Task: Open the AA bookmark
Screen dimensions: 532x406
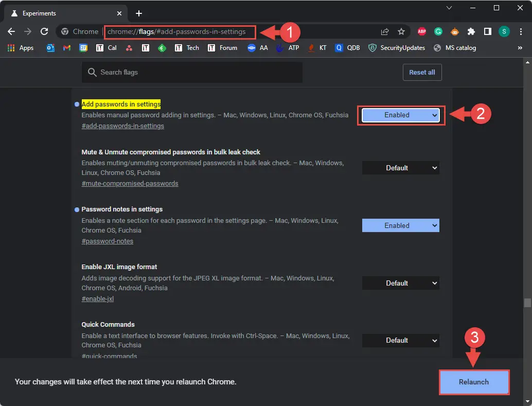Action: (258, 48)
